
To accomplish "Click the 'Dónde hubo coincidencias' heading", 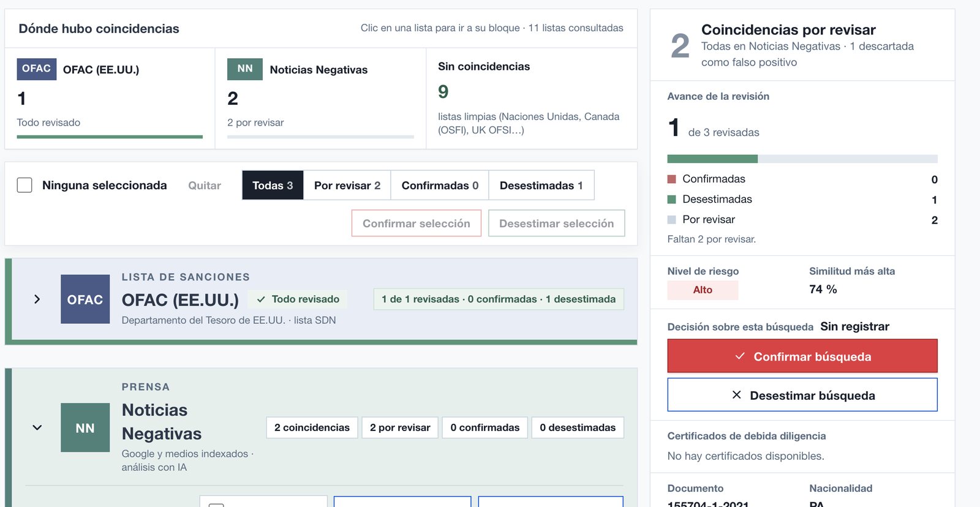I will coord(99,29).
